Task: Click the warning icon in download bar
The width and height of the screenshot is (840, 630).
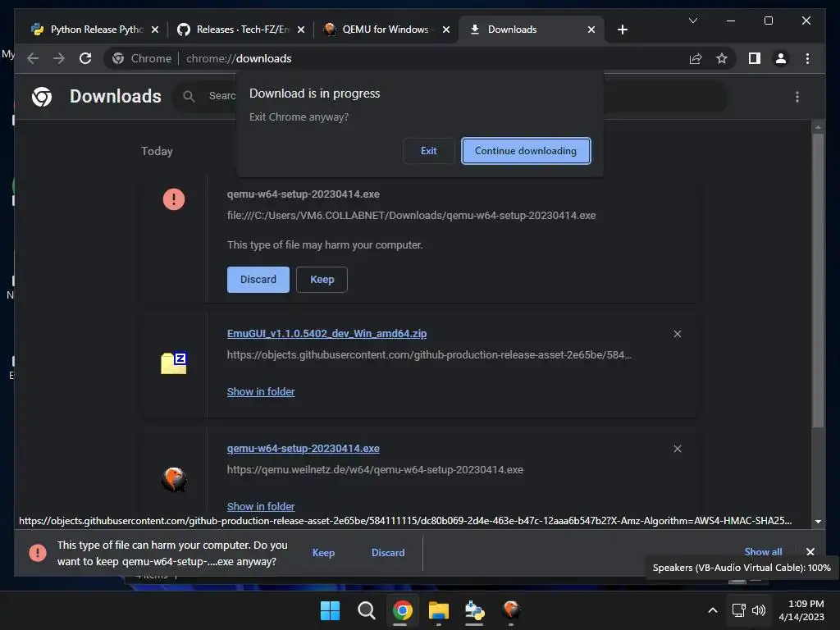Action: [x=38, y=553]
